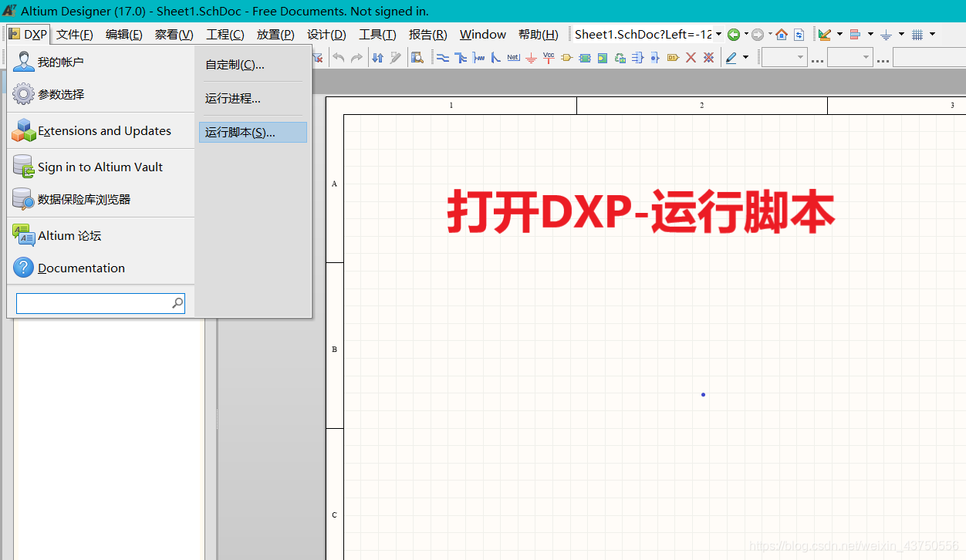Select the Place Sheet Entry tool
Screen dimensions: 966x560
pos(602,57)
